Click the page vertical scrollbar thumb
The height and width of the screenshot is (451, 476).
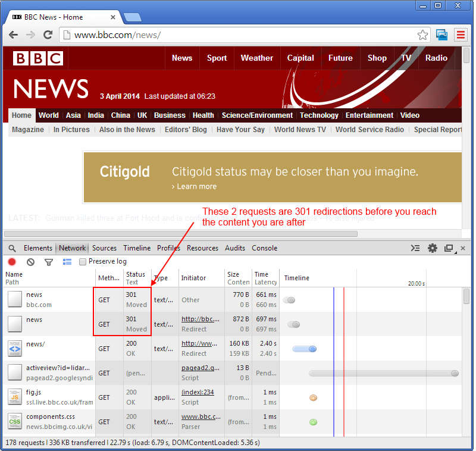coord(466,55)
